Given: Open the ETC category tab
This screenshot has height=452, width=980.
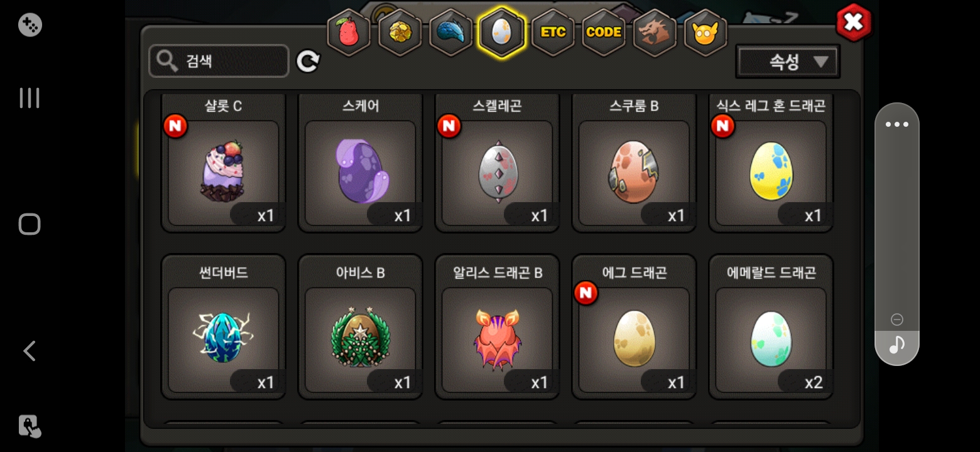Looking at the screenshot, I should (x=553, y=33).
